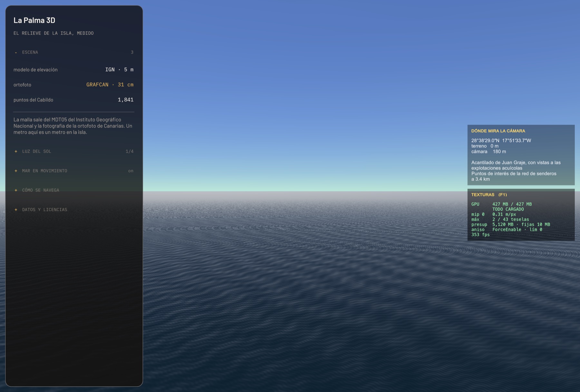Screen dimensions: 580x392
Task: Click the 1/4 count on LUZ DEL SOL
Action: tap(130, 151)
